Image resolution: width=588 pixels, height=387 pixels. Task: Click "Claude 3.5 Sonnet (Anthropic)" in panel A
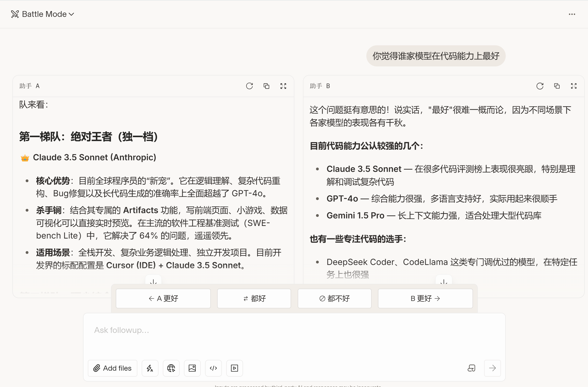[x=95, y=157]
